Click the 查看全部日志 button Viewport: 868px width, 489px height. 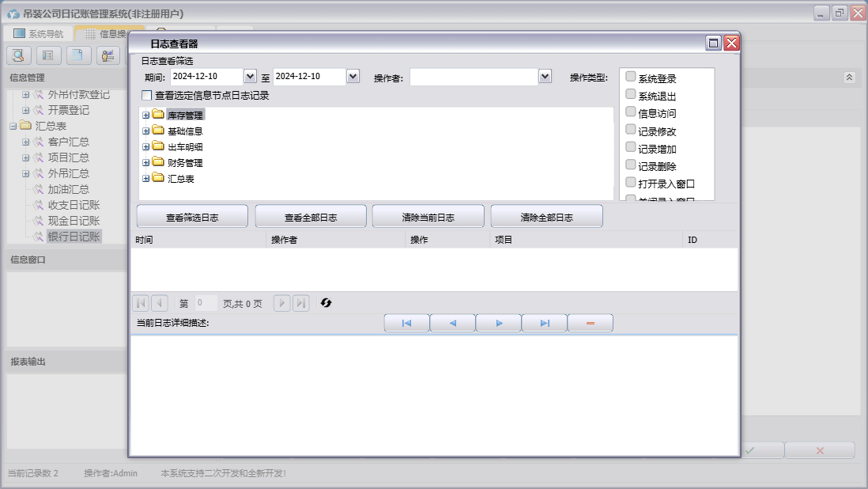point(311,217)
